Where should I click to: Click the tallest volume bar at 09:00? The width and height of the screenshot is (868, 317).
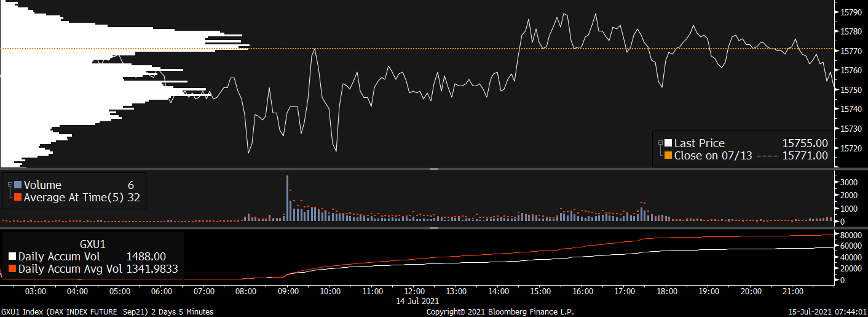tap(287, 198)
